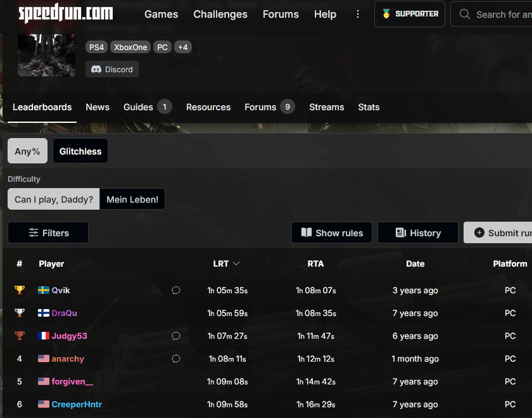Click the XboxOne platform tag
This screenshot has width=532, height=418.
(x=130, y=47)
